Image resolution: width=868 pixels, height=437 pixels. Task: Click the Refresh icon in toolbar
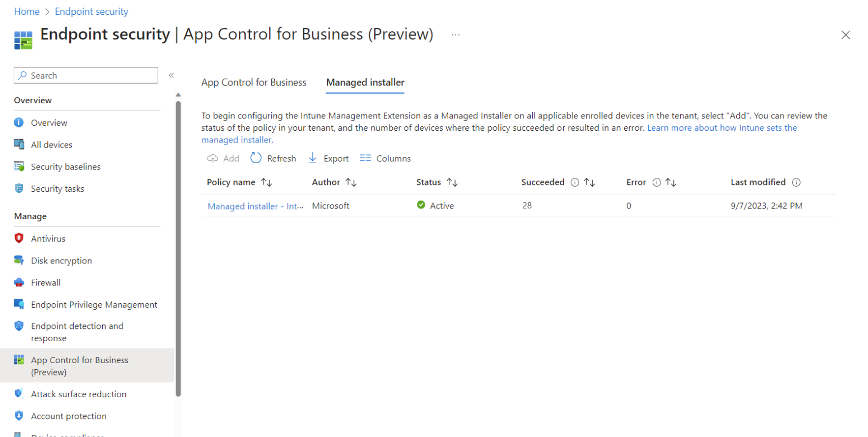(256, 158)
